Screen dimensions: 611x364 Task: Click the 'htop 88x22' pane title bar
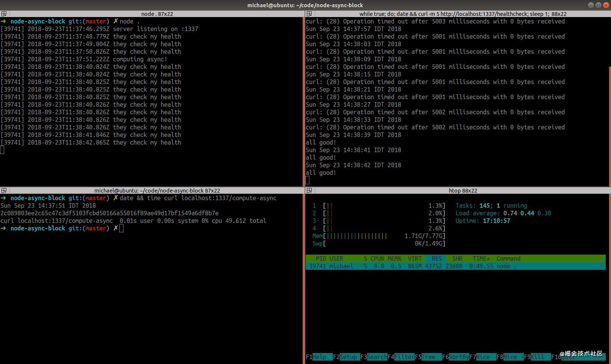(x=463, y=190)
